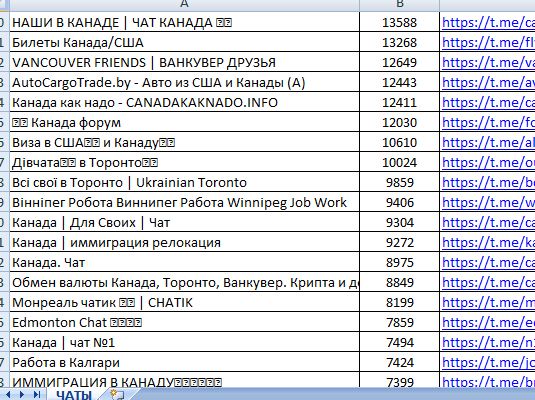Select value 7494
The image size is (535, 400).
pos(400,342)
